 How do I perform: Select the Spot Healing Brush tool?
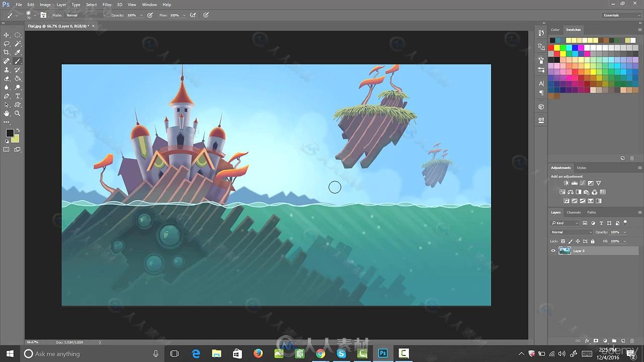(x=7, y=61)
